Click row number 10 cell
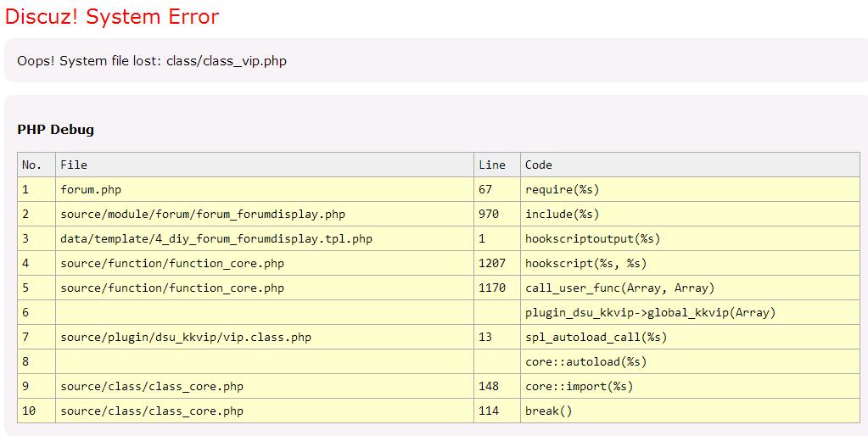This screenshot has height=436, width=868. (36, 411)
